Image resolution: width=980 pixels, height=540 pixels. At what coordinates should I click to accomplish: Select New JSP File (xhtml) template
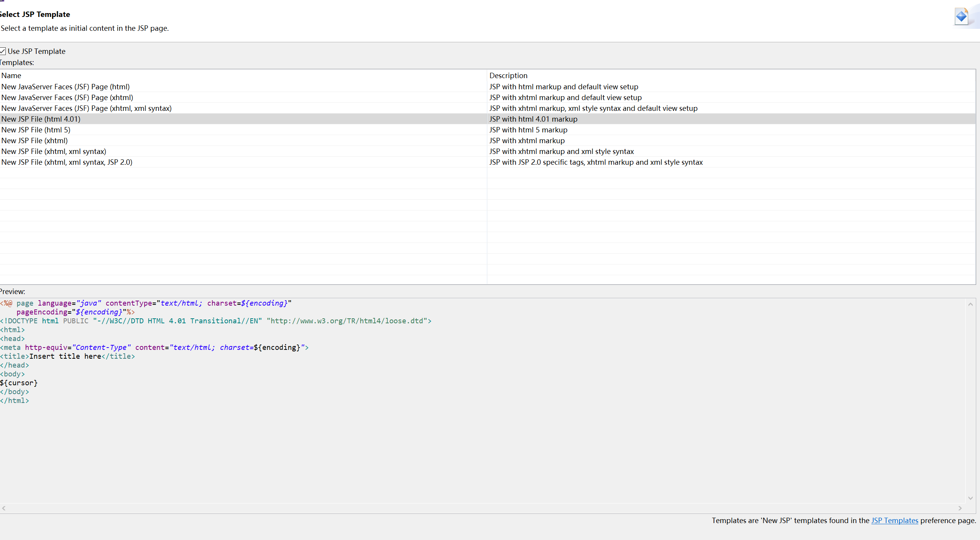[35, 140]
